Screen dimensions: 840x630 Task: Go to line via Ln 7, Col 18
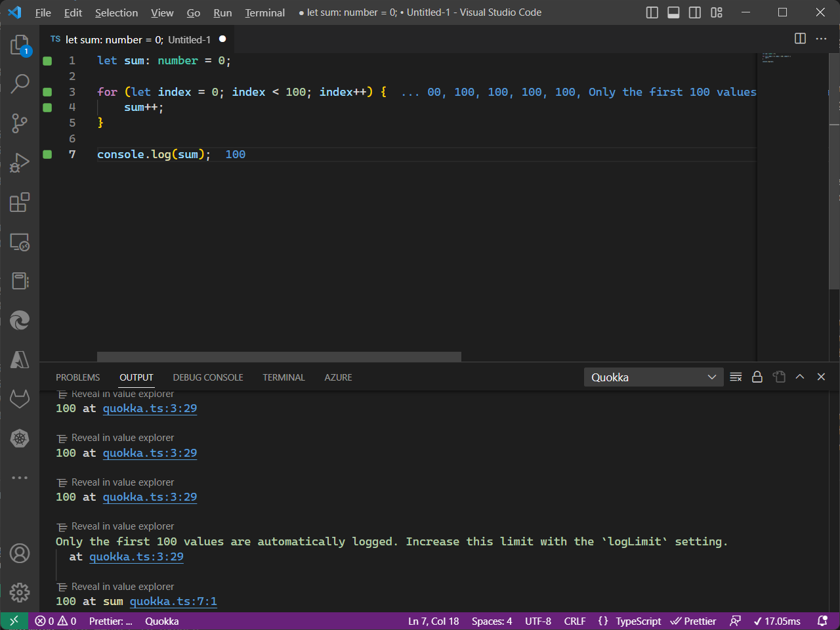pyautogui.click(x=433, y=621)
